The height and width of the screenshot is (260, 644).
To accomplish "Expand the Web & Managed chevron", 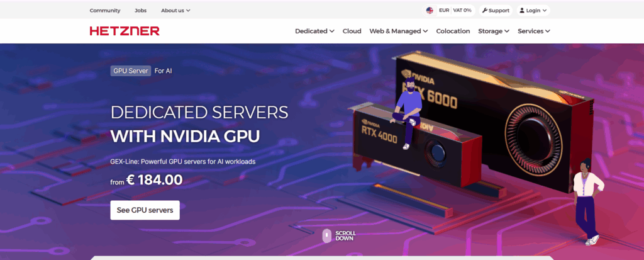I will [x=425, y=31].
